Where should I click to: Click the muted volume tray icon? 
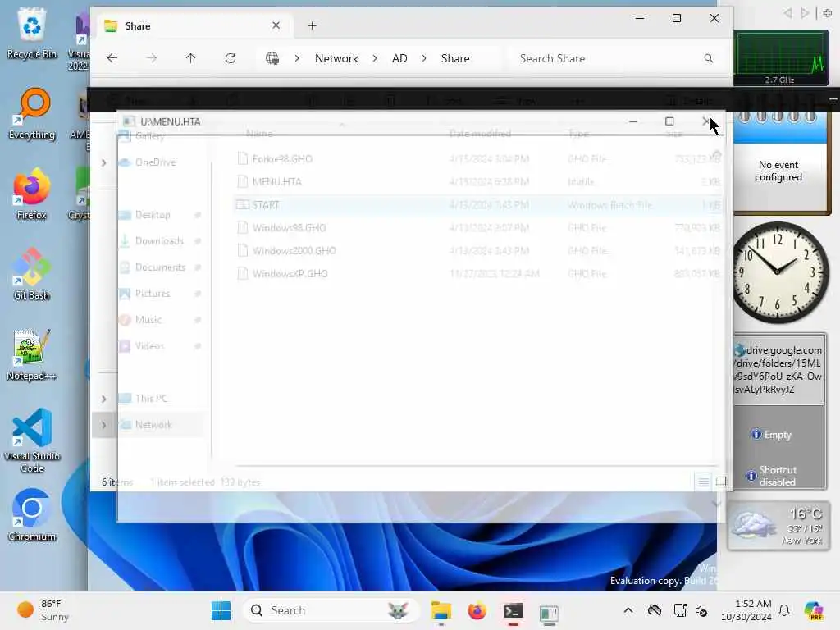click(701, 610)
